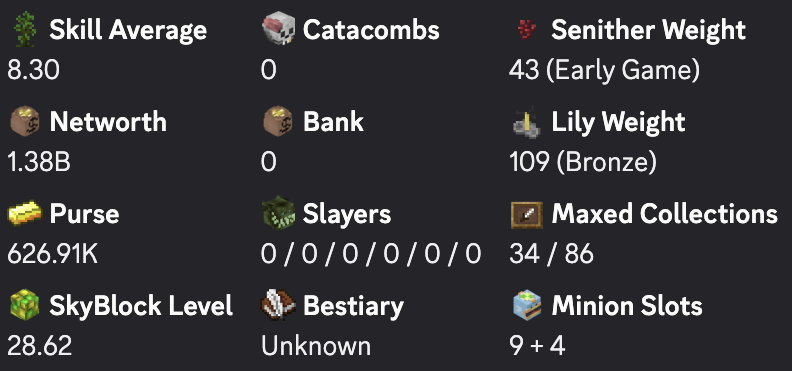Image resolution: width=792 pixels, height=371 pixels.
Task: Click the gold ingot Purse icon
Action: pyautogui.click(x=25, y=214)
